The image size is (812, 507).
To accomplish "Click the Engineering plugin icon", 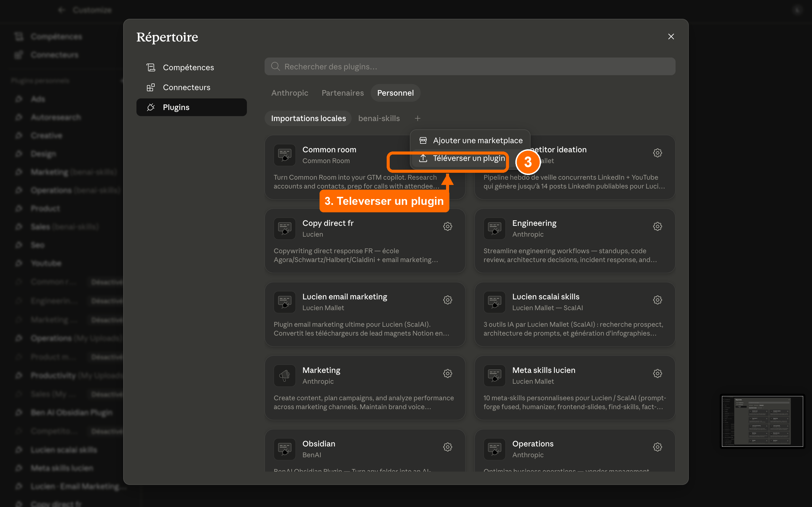I will [494, 228].
